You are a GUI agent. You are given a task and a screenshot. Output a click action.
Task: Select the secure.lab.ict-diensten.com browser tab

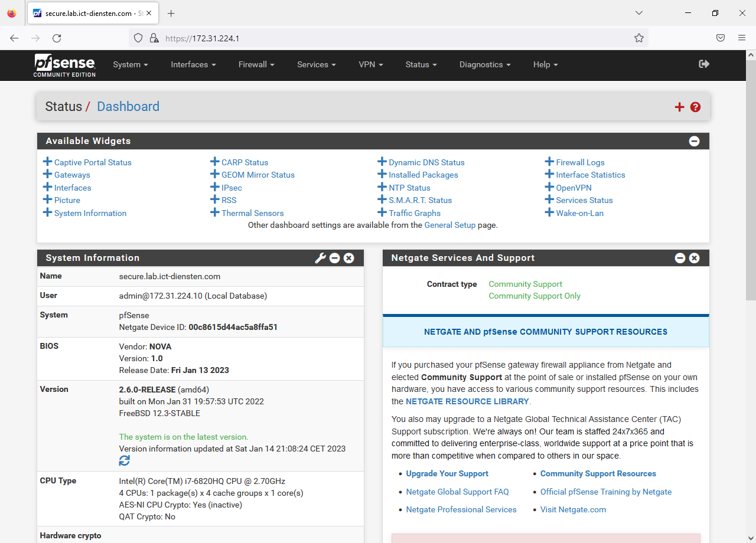click(93, 13)
